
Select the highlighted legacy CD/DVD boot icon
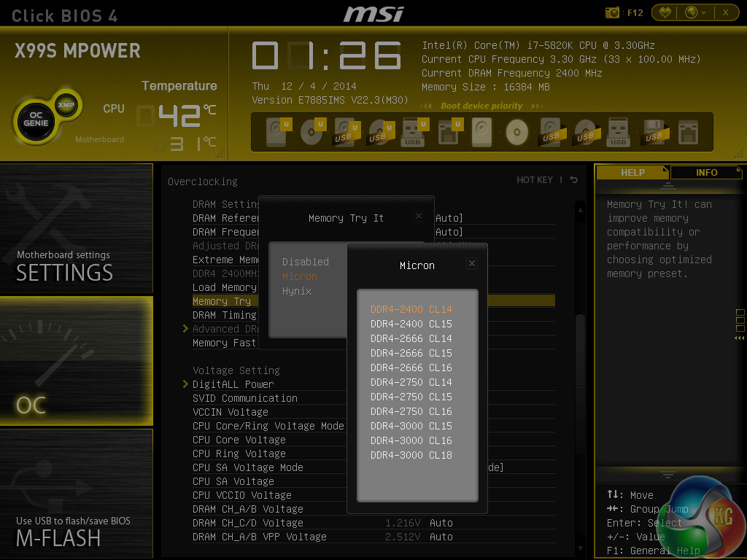(x=517, y=132)
